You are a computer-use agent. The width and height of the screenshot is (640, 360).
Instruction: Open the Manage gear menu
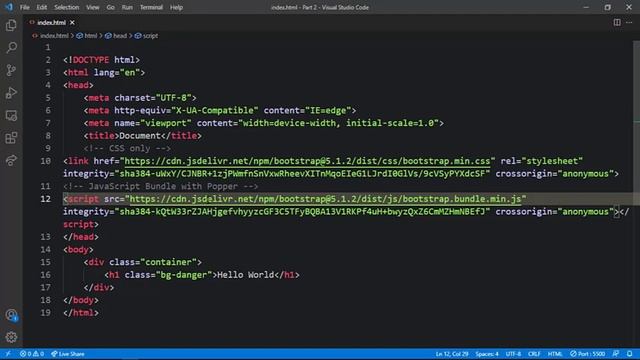point(11,337)
